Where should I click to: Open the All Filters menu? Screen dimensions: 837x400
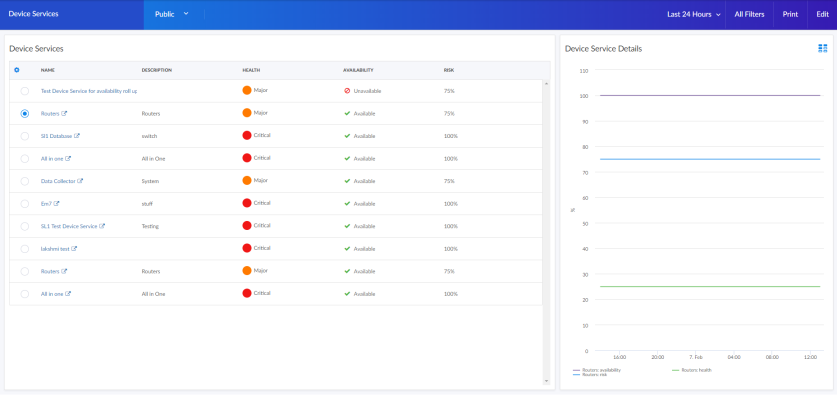pos(749,14)
